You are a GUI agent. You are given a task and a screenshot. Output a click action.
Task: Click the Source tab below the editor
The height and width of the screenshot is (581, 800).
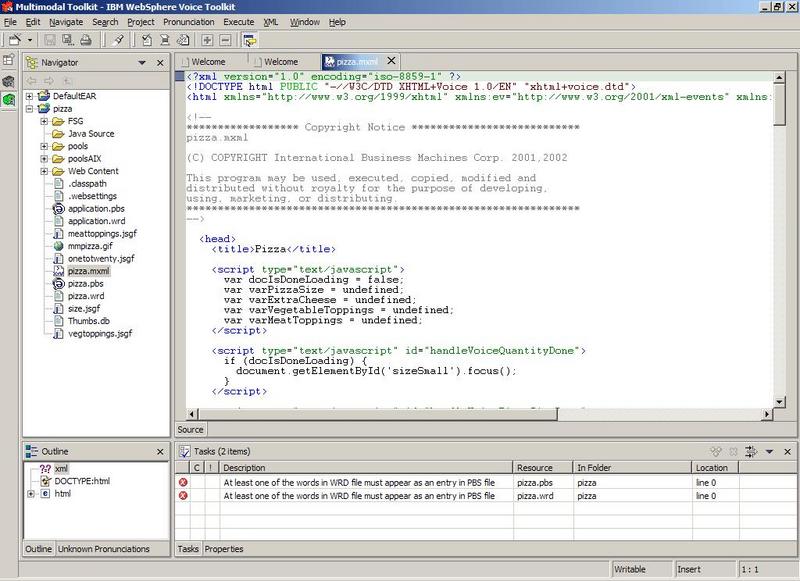click(x=190, y=430)
